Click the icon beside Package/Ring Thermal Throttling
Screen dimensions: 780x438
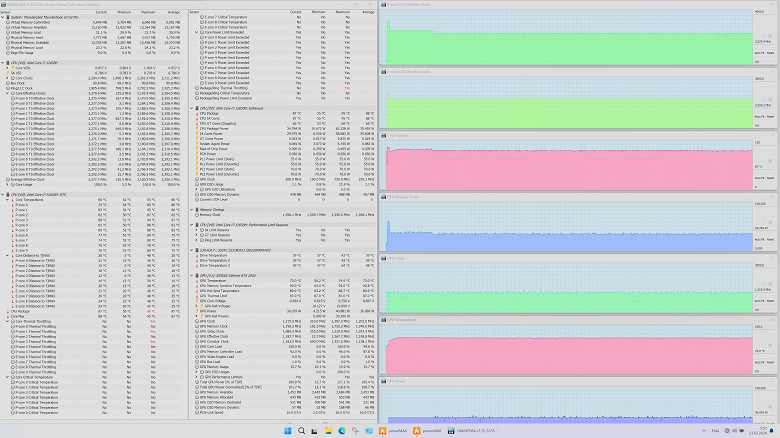(197, 88)
